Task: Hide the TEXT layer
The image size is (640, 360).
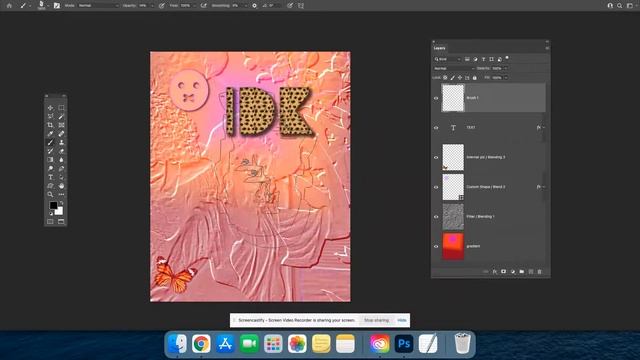Action: click(x=436, y=128)
